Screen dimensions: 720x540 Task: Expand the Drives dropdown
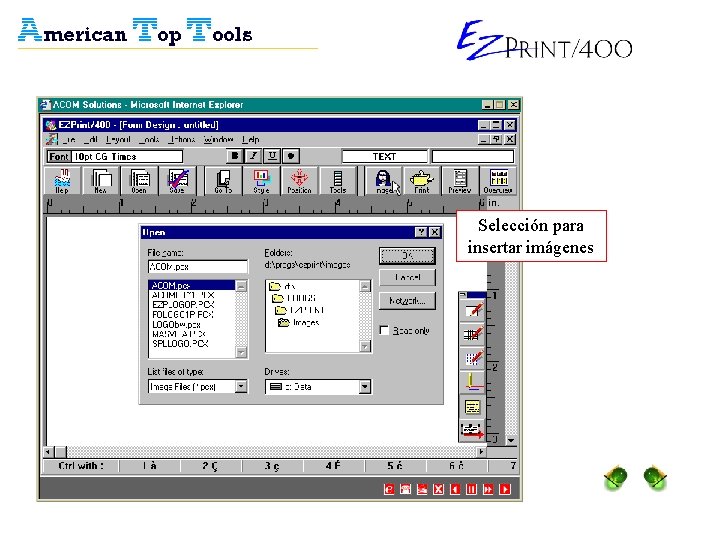click(365, 387)
